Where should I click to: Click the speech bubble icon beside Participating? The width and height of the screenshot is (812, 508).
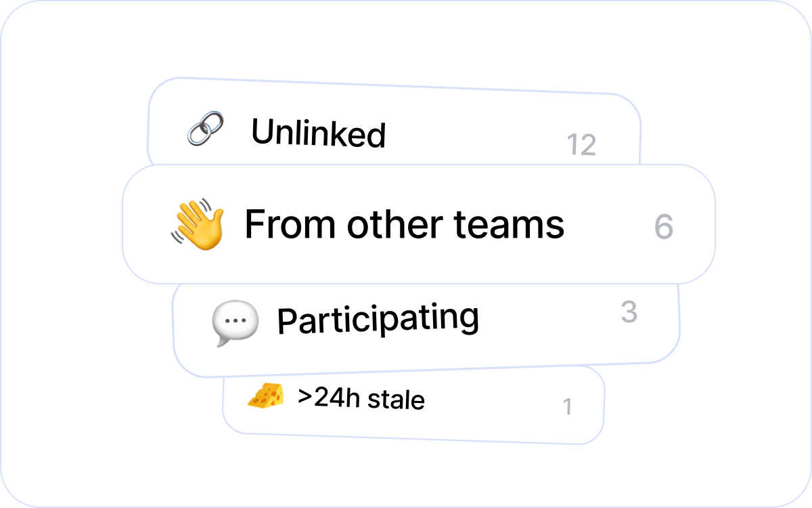pyautogui.click(x=235, y=322)
